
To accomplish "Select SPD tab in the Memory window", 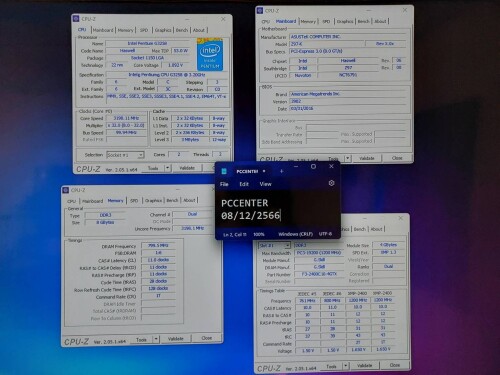I will 134,201.
